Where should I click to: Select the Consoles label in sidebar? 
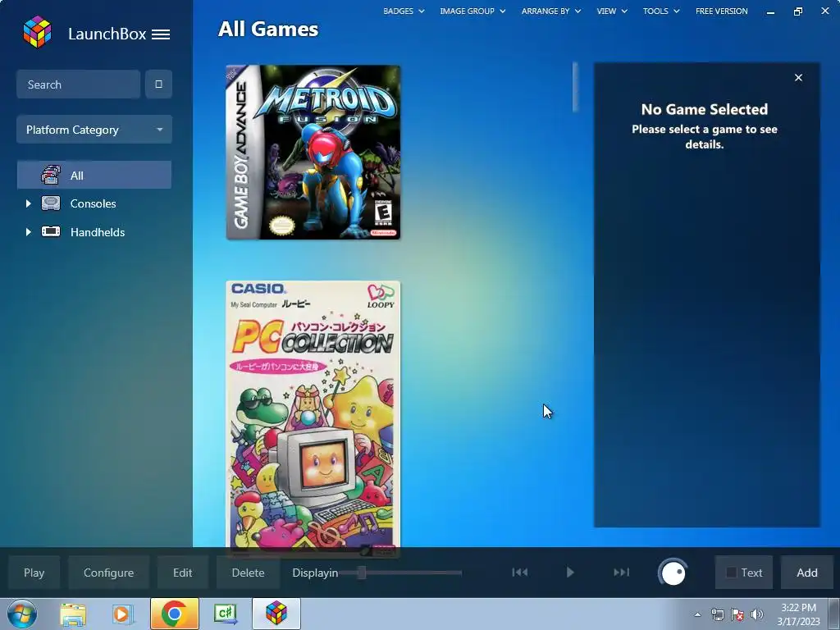(94, 203)
